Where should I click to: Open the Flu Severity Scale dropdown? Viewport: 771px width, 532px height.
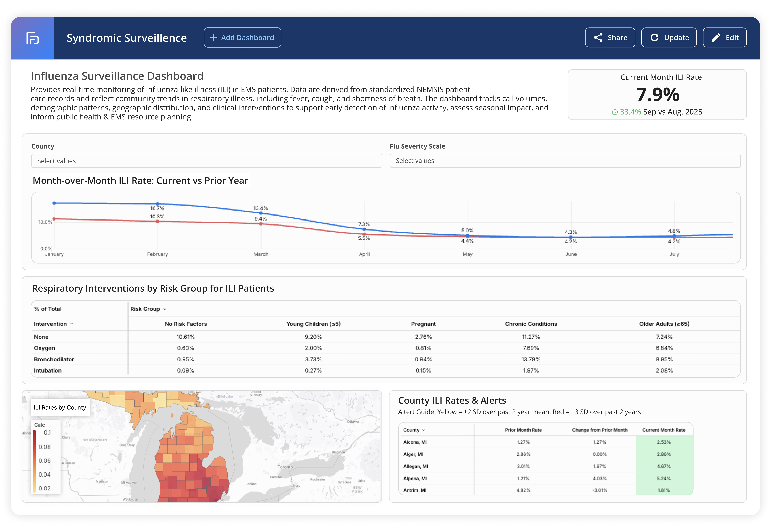565,161
